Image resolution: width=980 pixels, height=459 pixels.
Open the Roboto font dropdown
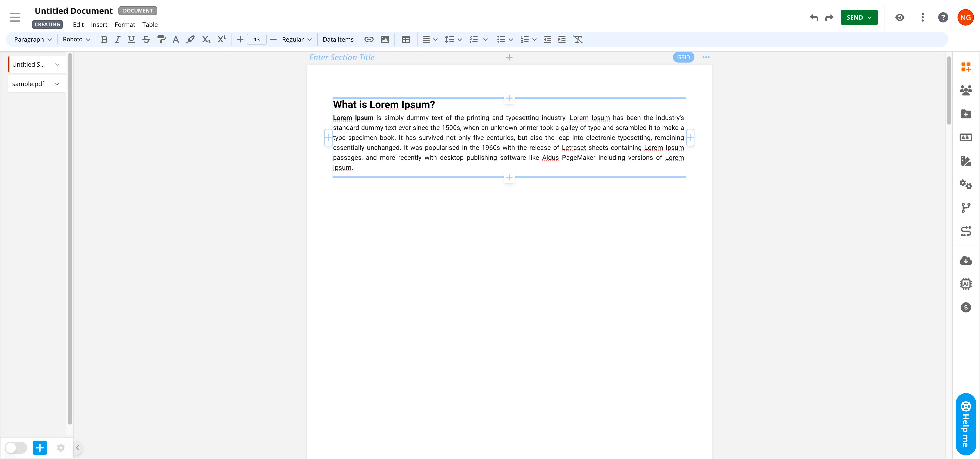coord(76,39)
